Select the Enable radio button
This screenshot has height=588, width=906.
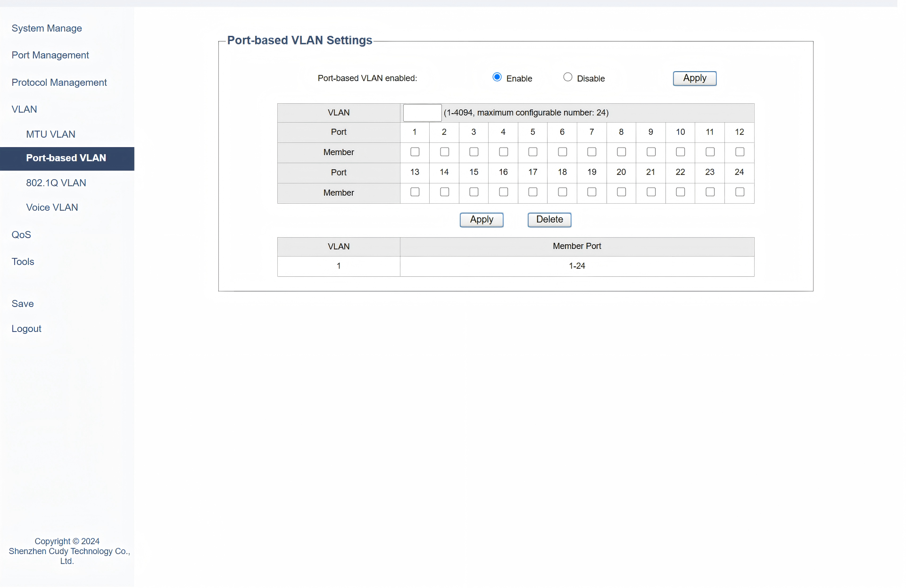[497, 77]
